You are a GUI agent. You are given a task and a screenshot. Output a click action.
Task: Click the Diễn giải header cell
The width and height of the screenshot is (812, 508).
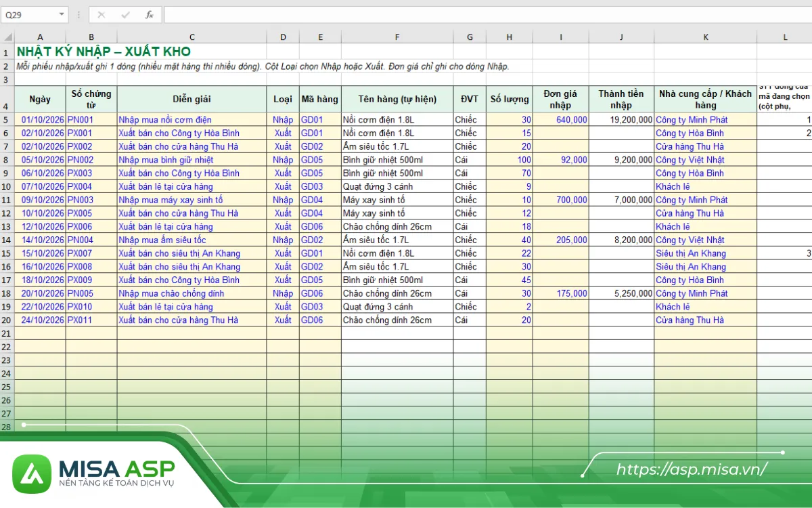(191, 100)
